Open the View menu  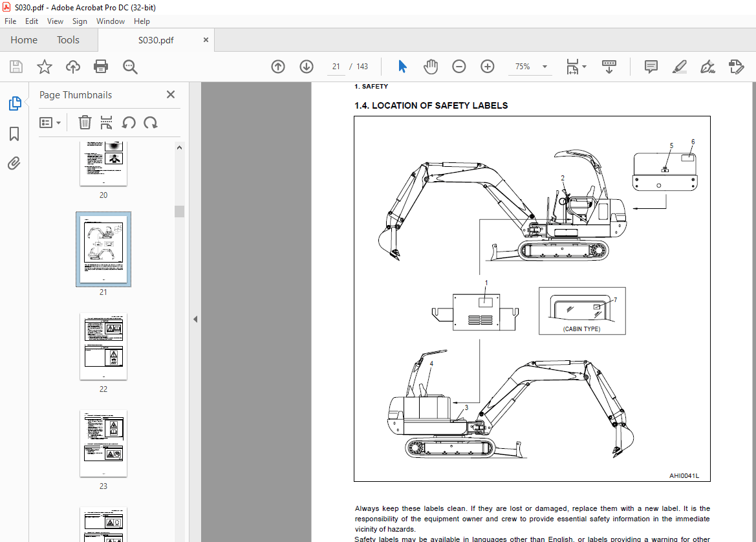click(55, 21)
